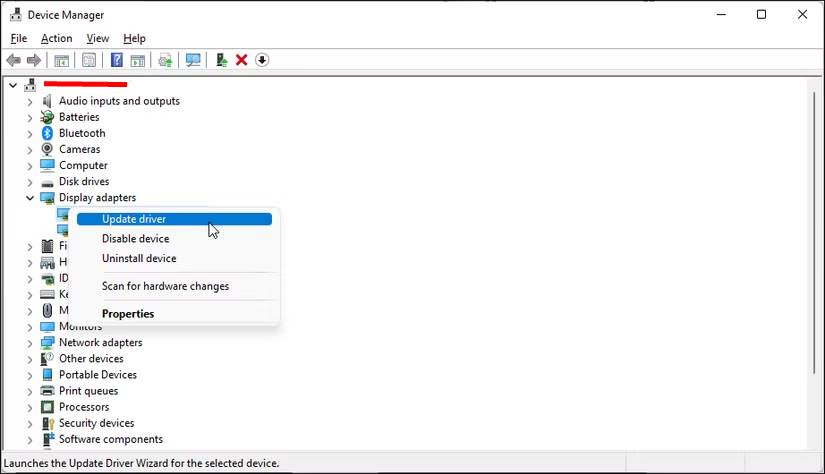Open the View menu
Screen dimensions: 825x474
(97, 38)
